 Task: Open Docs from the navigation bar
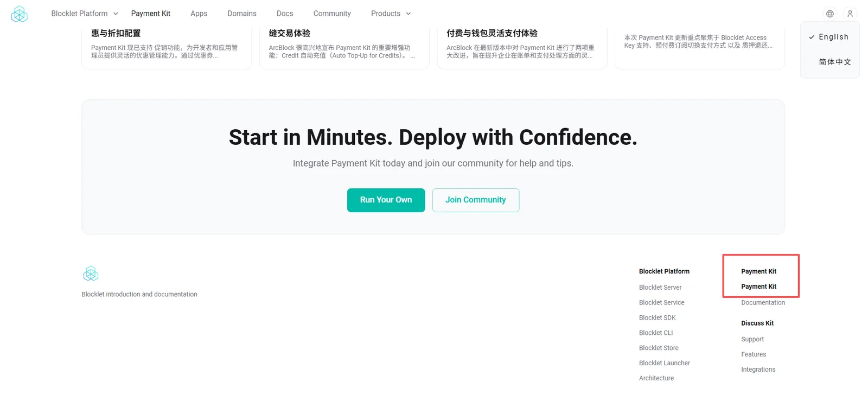click(x=285, y=14)
